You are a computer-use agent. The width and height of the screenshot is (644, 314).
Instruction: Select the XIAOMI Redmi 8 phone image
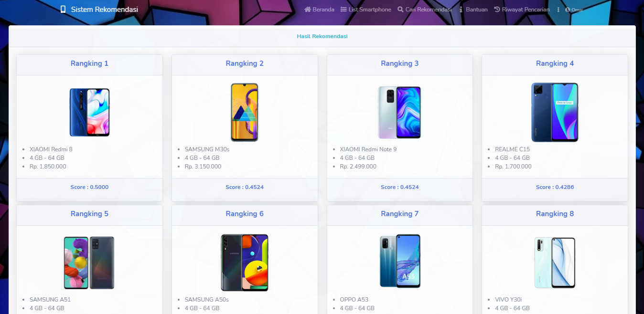tap(89, 113)
